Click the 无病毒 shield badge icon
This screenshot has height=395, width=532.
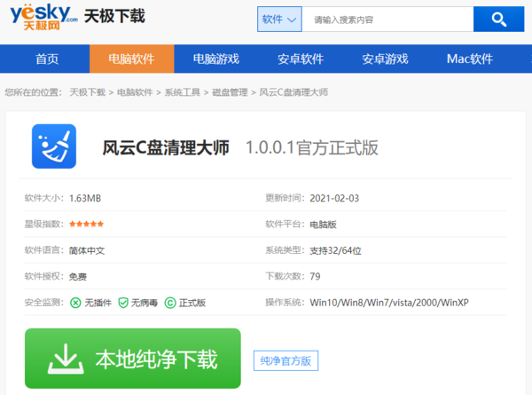(x=123, y=303)
